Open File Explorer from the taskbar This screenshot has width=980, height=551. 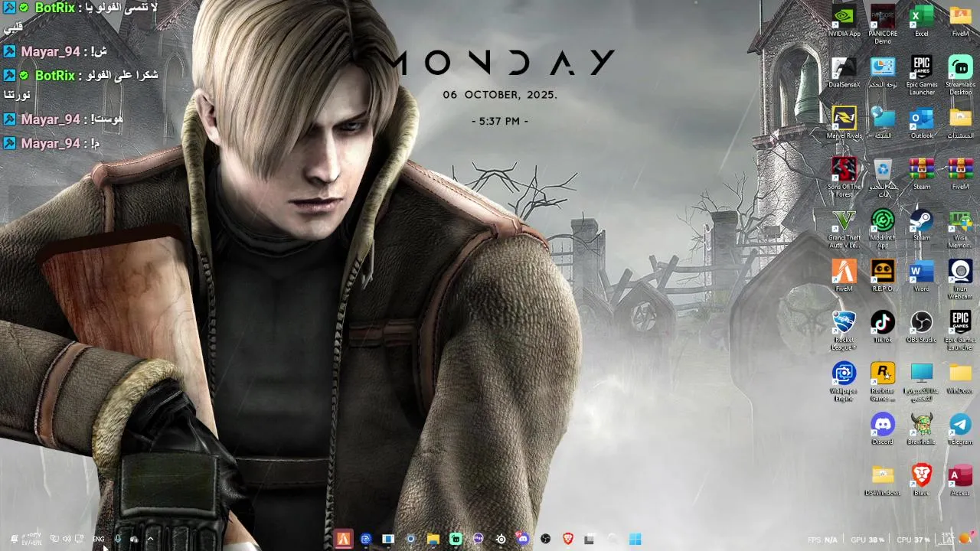pos(433,540)
